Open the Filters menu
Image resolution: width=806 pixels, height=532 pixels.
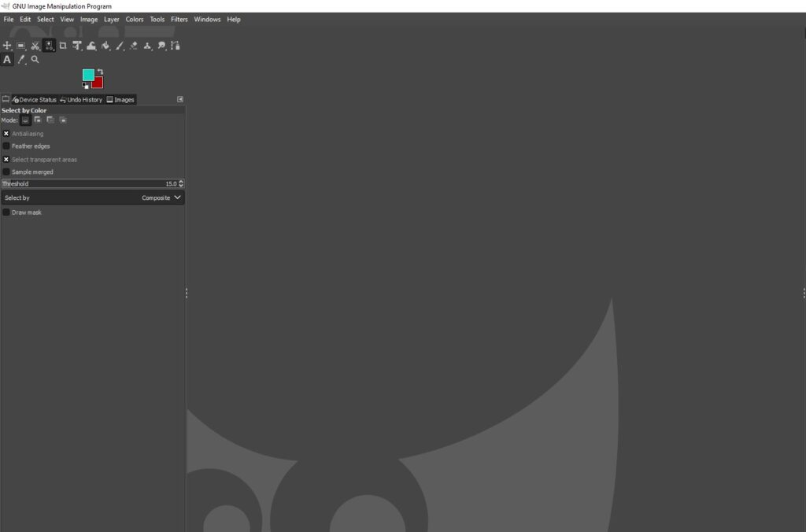tap(179, 19)
